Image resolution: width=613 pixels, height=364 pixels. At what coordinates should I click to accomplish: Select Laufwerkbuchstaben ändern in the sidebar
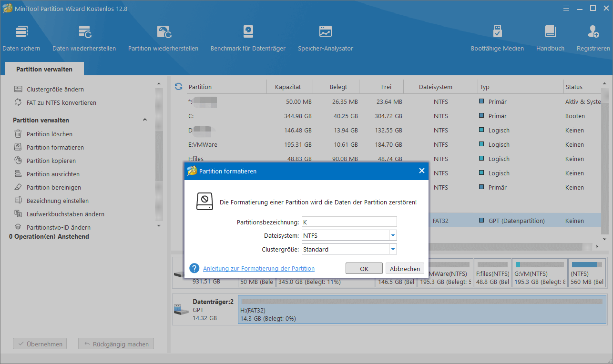[x=60, y=214]
